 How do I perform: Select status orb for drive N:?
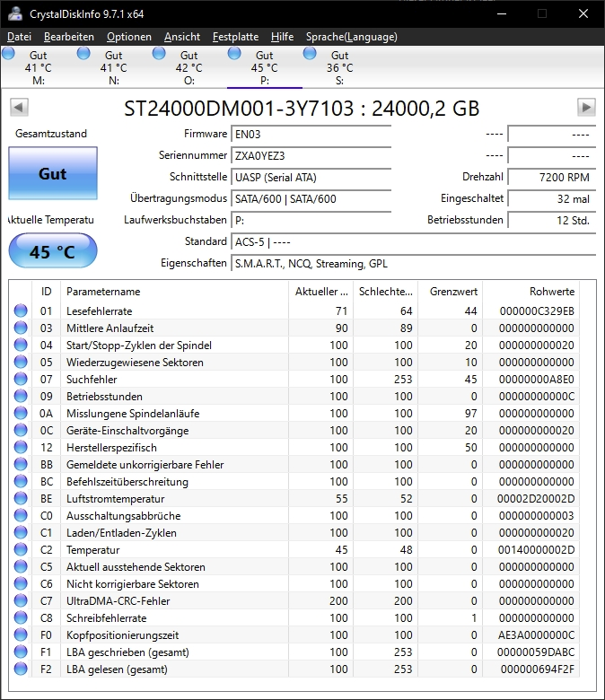click(83, 54)
